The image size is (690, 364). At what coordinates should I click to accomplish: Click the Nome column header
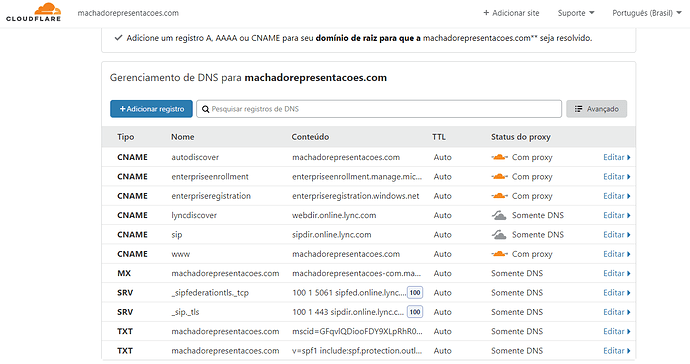pyautogui.click(x=183, y=137)
